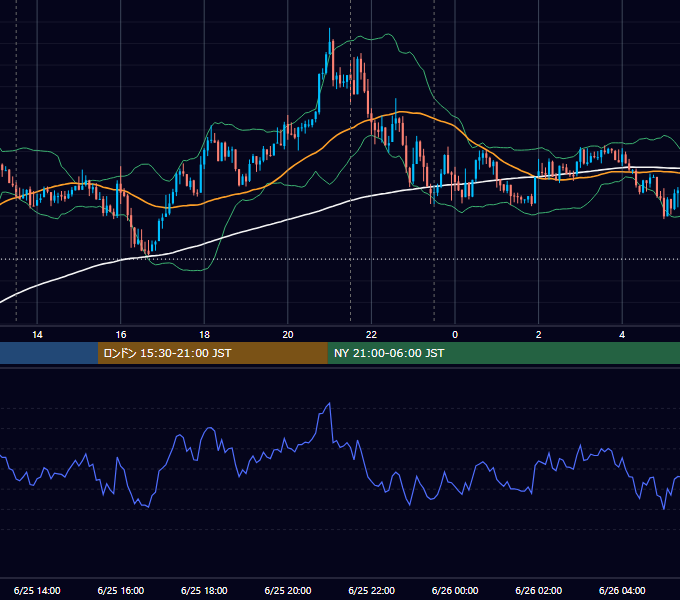Viewport: 680px width, 600px height.
Task: Click the 6/25 18:00 date label
Action: (204, 590)
